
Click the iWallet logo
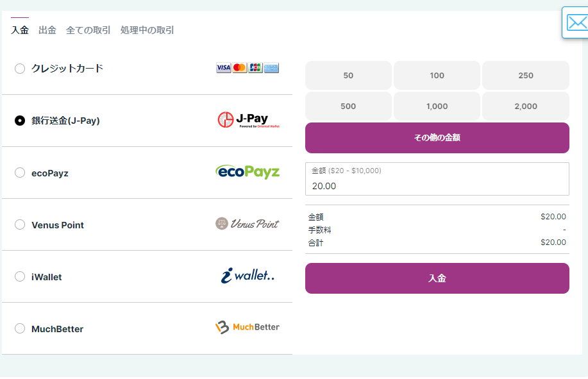coord(248,276)
